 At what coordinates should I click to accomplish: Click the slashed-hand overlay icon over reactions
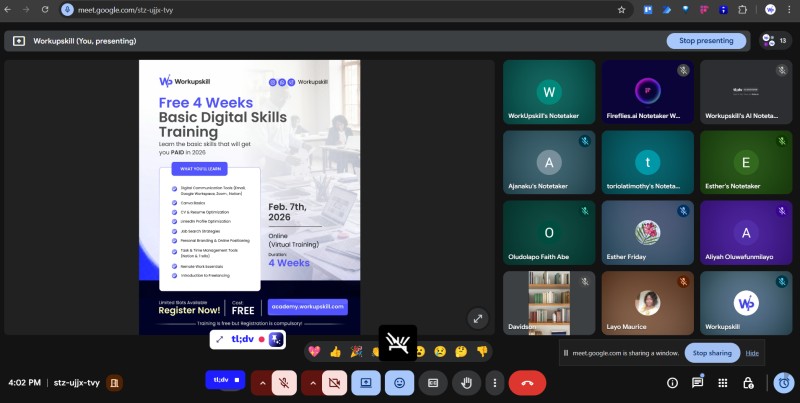[398, 343]
